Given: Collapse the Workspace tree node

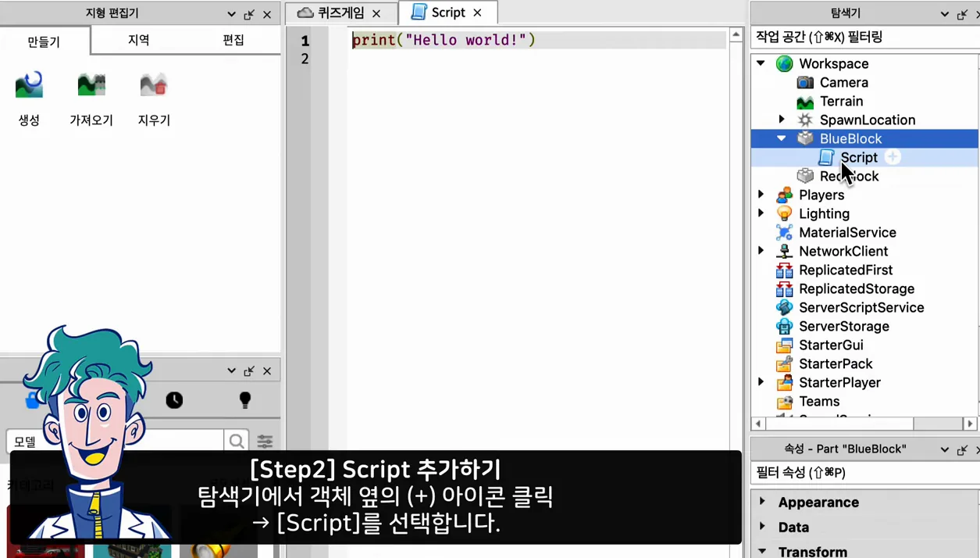Looking at the screenshot, I should [x=761, y=63].
